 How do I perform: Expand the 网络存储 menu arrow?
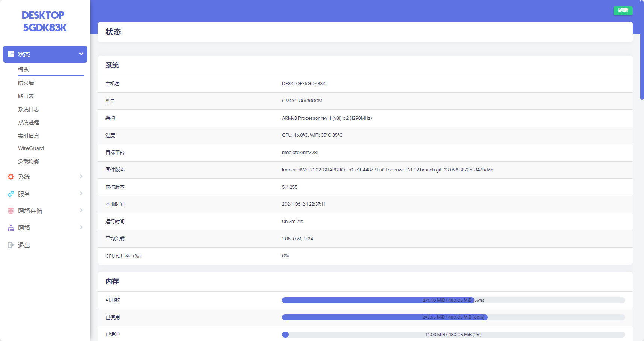point(81,210)
